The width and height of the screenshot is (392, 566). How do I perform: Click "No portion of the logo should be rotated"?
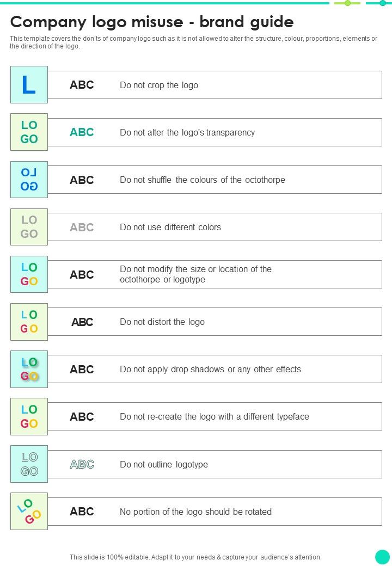195,512
